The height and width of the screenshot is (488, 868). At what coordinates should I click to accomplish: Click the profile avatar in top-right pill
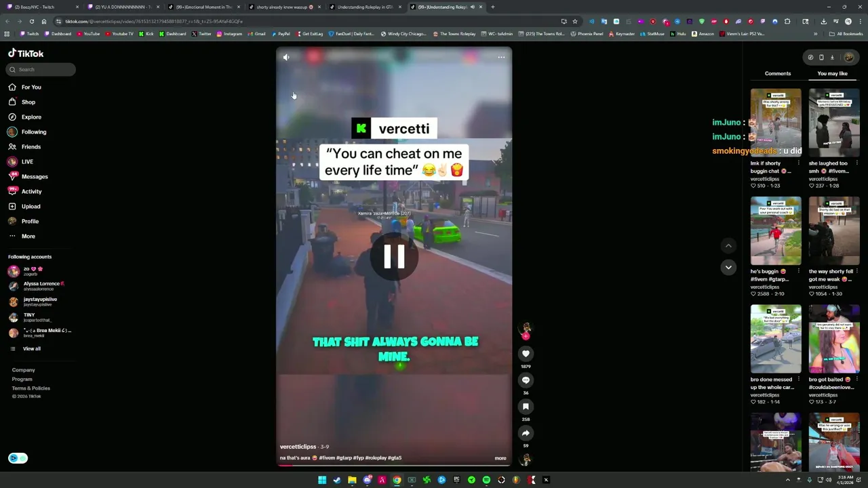pos(849,58)
